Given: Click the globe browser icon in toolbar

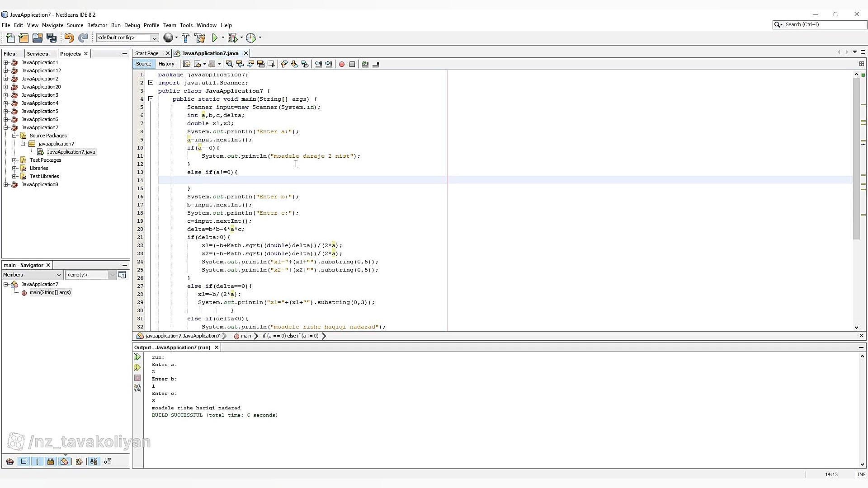Looking at the screenshot, I should pos(168,38).
